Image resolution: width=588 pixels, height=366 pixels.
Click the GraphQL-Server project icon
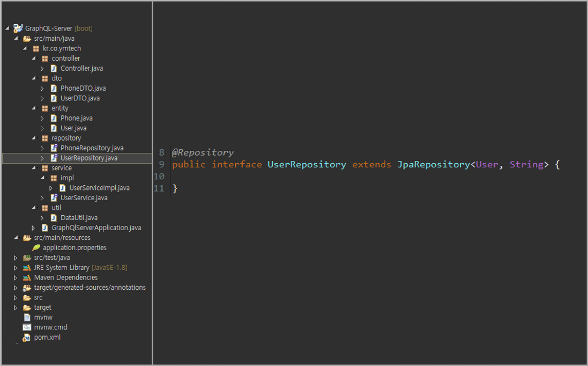pyautogui.click(x=18, y=28)
